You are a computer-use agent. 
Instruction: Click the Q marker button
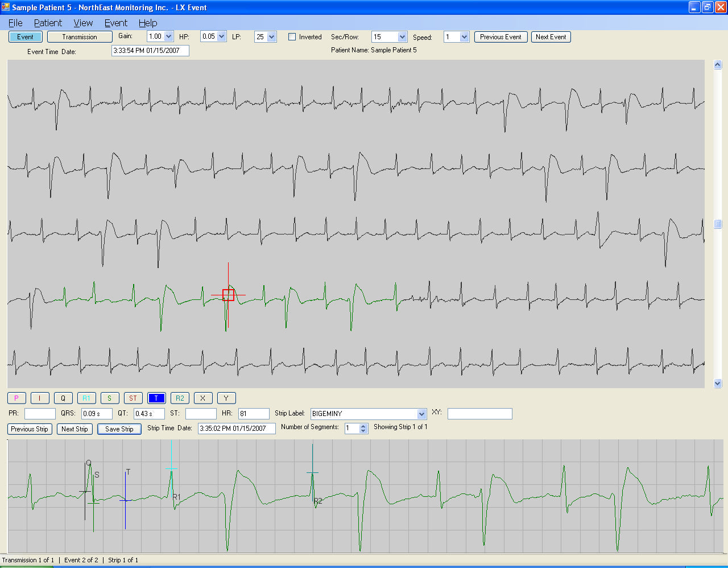63,398
